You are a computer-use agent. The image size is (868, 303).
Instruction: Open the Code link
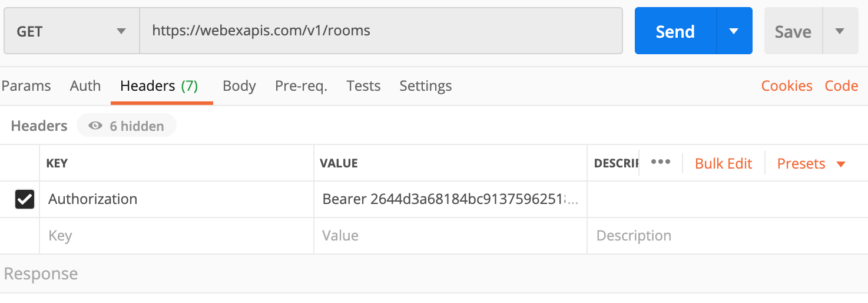842,86
